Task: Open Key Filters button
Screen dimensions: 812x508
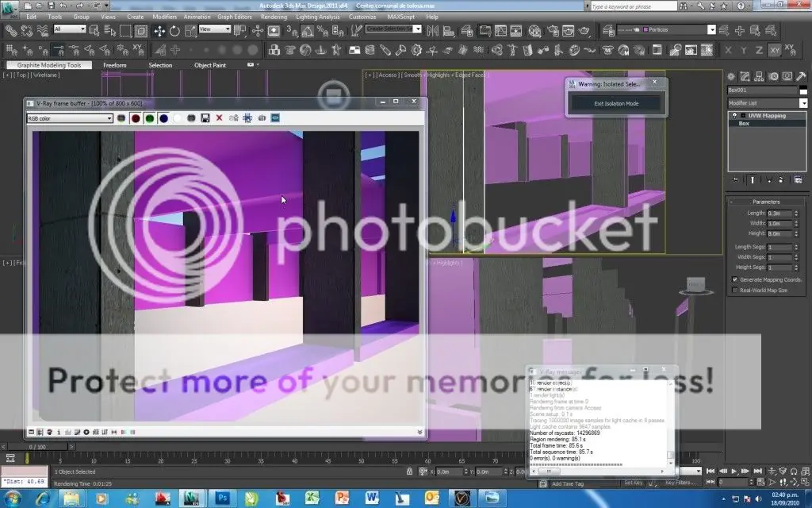Action: [680, 483]
